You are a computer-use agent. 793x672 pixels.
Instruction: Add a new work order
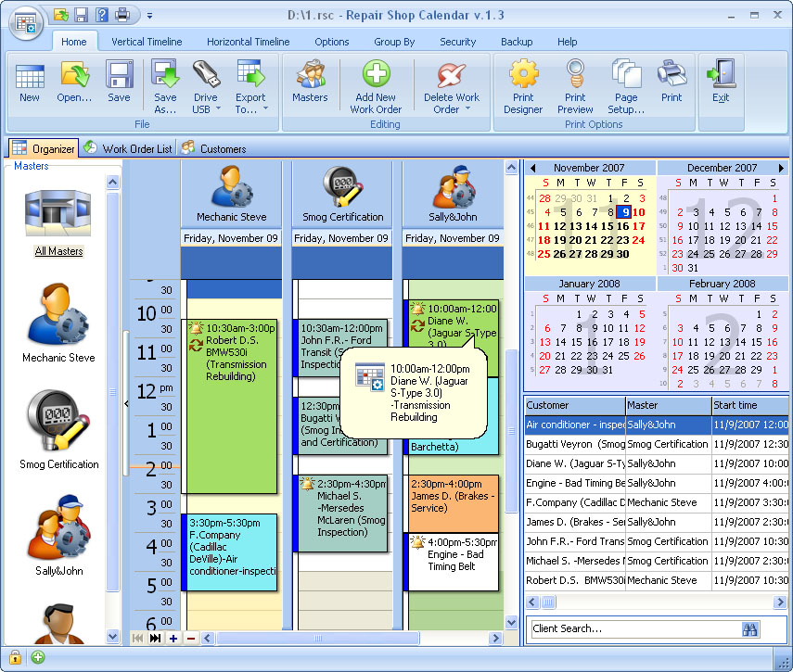pos(375,83)
